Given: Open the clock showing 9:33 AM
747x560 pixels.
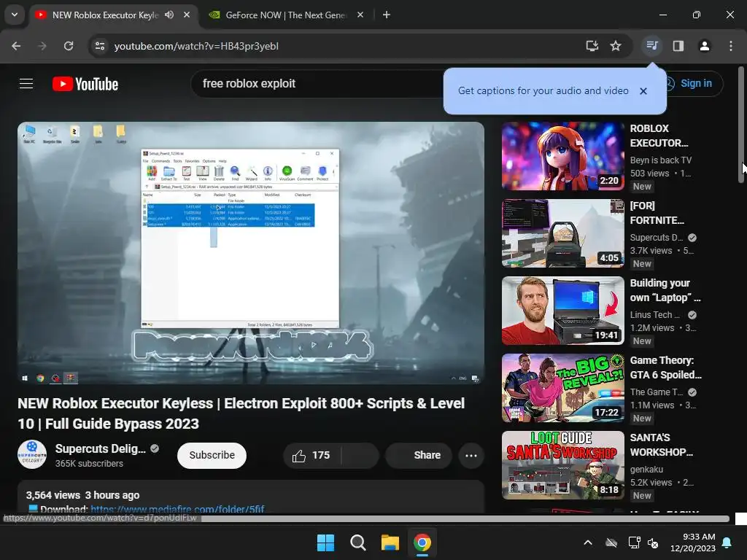Looking at the screenshot, I should (693, 542).
